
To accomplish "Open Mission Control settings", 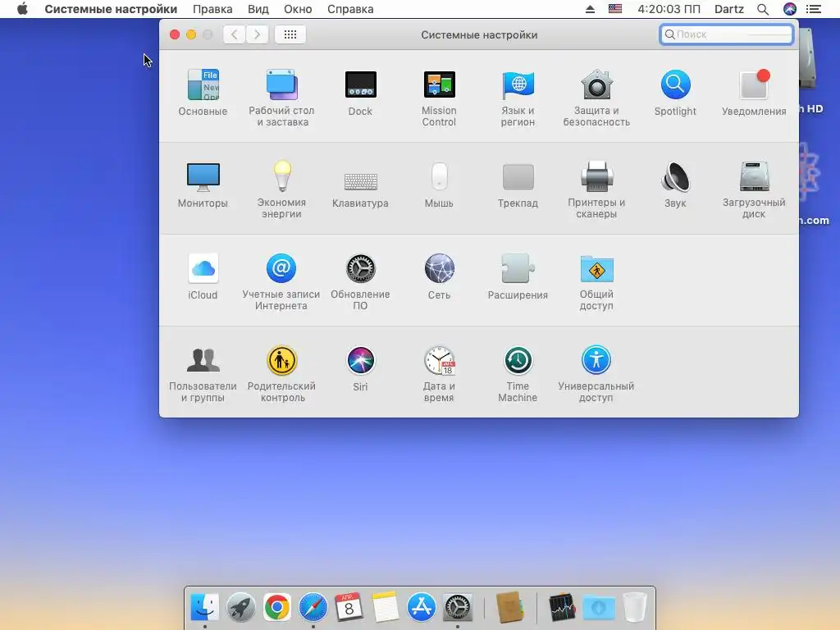I will point(440,98).
